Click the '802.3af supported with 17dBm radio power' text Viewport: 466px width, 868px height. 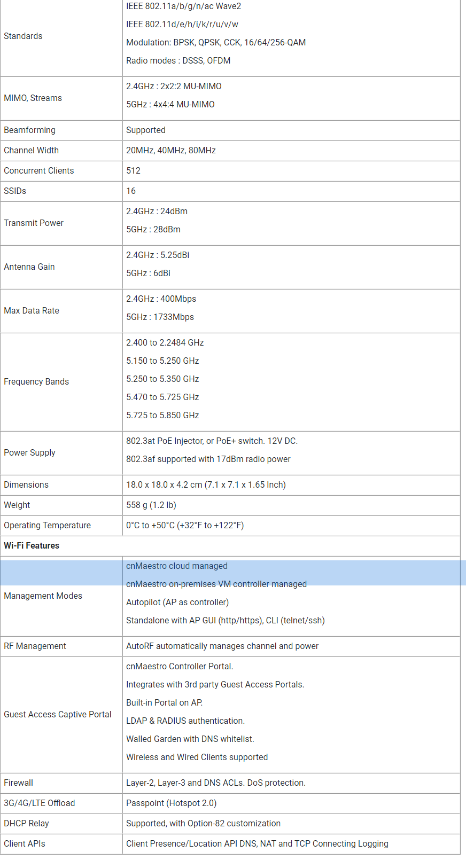point(208,459)
